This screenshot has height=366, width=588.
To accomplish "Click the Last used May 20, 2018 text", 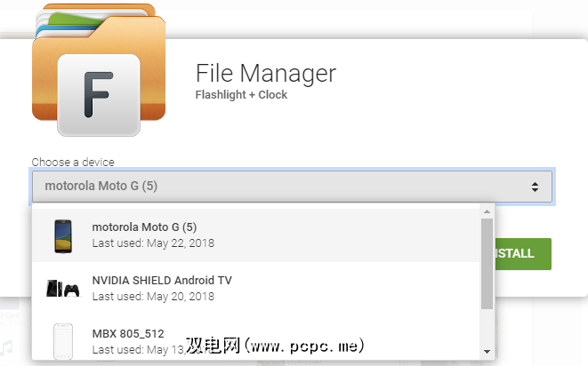I will coord(153,296).
